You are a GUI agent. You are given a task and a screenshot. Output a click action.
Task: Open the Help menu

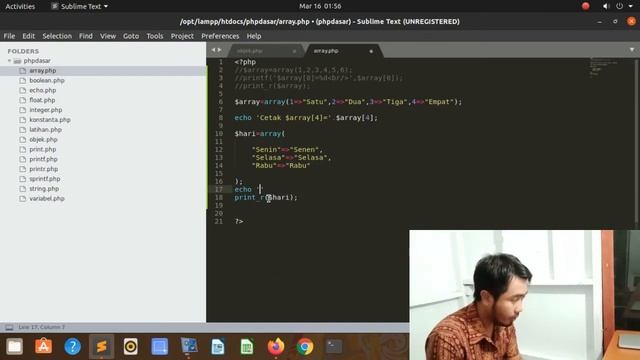click(x=254, y=36)
